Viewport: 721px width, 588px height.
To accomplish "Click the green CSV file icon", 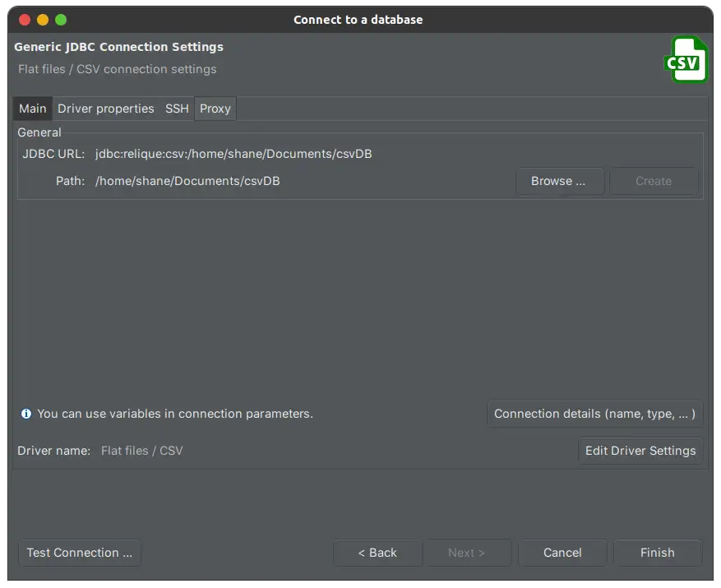I will pyautogui.click(x=686, y=60).
